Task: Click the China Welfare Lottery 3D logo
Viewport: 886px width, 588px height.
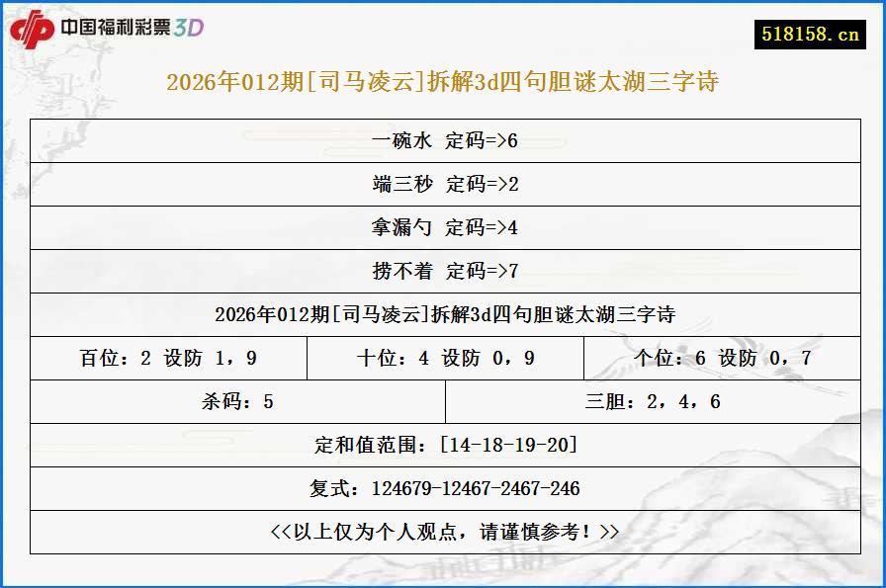Action: tap(107, 29)
